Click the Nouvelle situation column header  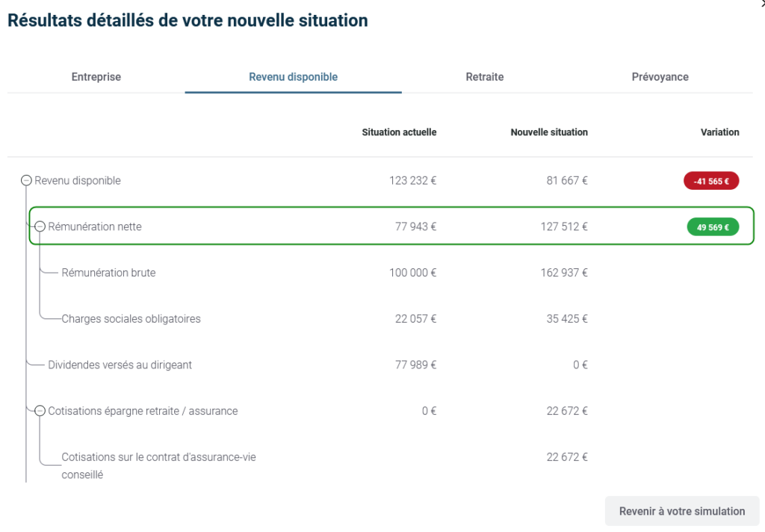click(x=549, y=132)
